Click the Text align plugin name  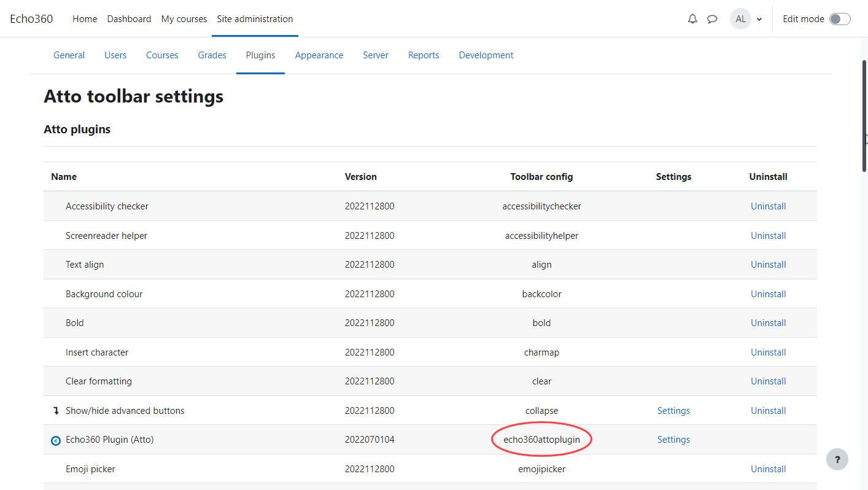(x=85, y=265)
